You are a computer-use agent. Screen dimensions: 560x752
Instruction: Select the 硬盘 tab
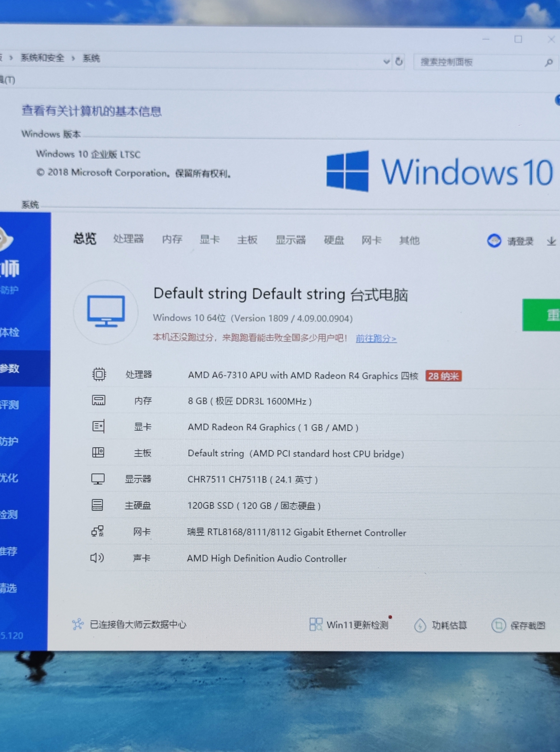[334, 240]
